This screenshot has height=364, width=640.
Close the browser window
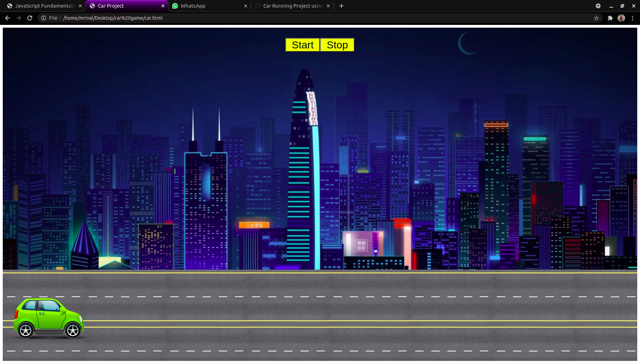pos(634,6)
